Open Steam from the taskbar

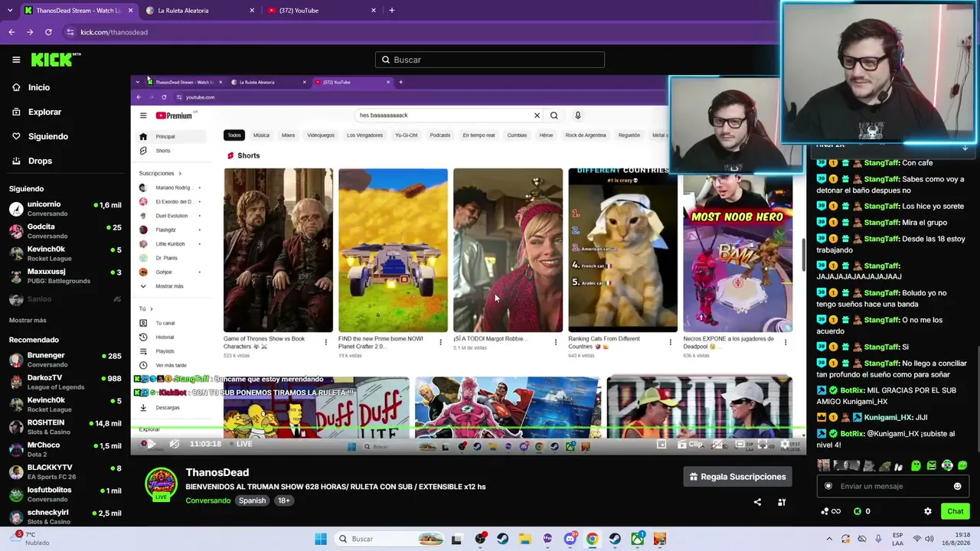503,539
